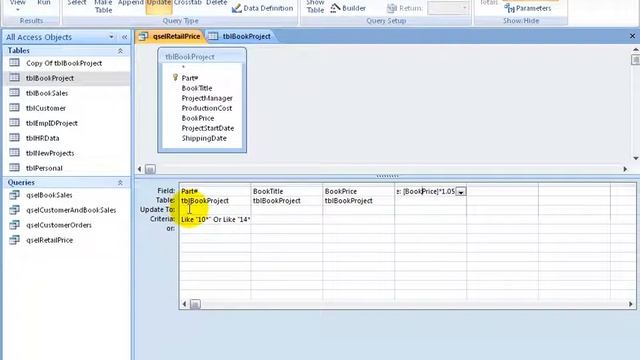
Task: Click the Part# criteria cell Like "10*"
Action: pos(215,220)
